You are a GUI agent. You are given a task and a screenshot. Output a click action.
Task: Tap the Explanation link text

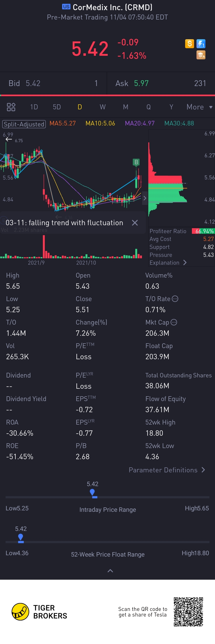click(x=164, y=263)
